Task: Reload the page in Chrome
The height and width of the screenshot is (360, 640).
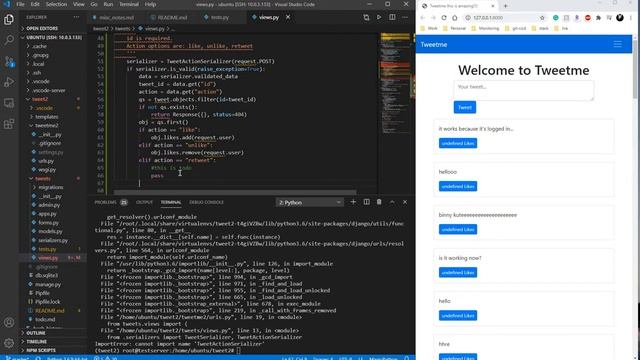Action: 444,18
